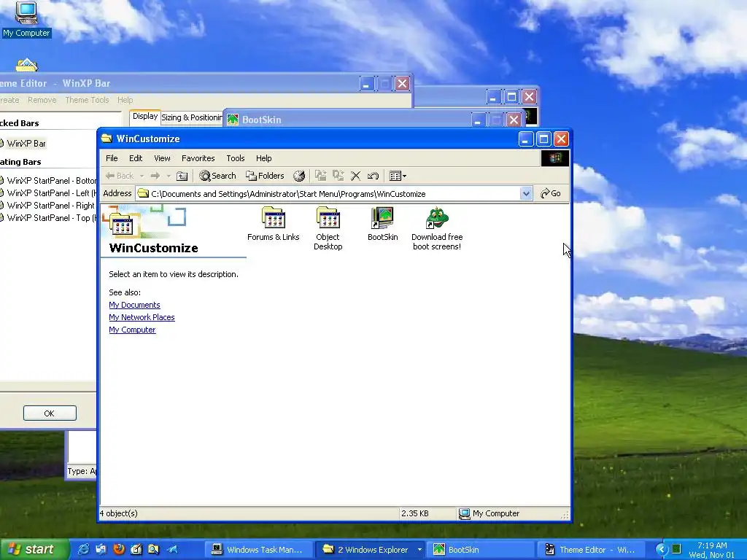Image resolution: width=747 pixels, height=560 pixels.
Task: Open the Favorites menu
Action: 198,158
